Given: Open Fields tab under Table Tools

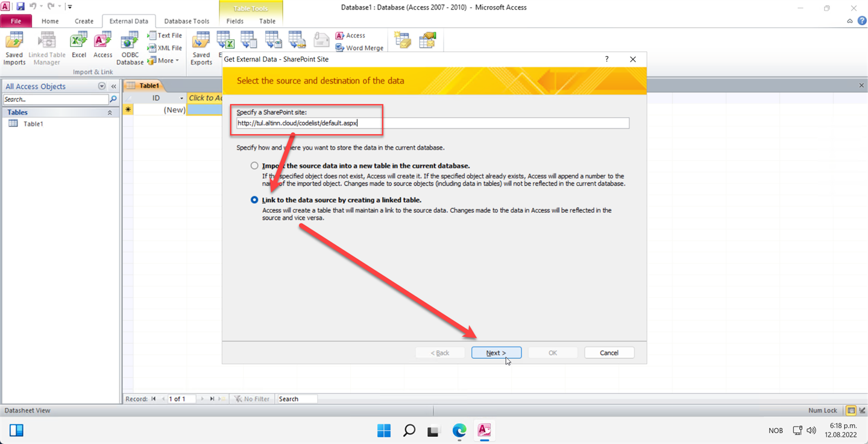Looking at the screenshot, I should click(235, 21).
